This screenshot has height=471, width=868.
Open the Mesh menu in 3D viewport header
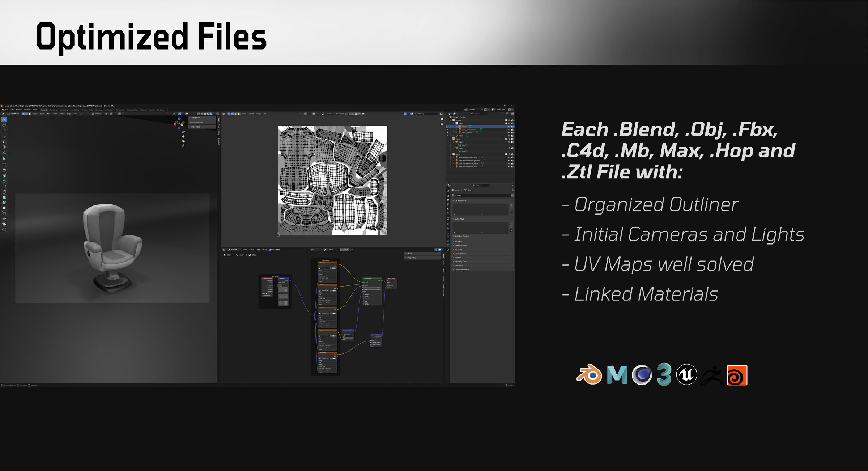coord(55,114)
